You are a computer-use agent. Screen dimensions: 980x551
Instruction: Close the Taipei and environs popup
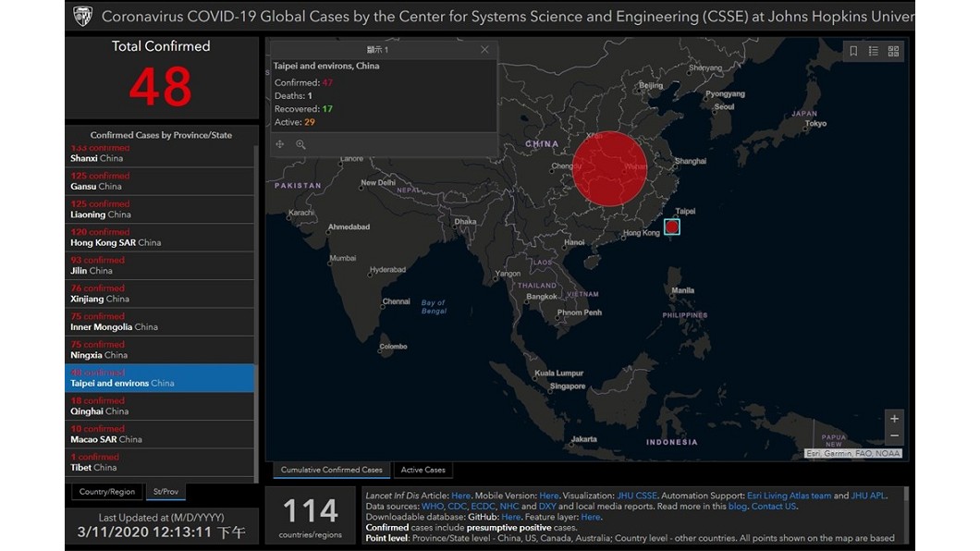click(x=484, y=49)
